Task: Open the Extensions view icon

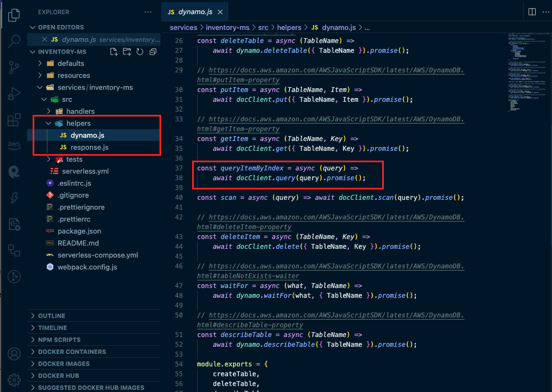Action: click(x=14, y=120)
